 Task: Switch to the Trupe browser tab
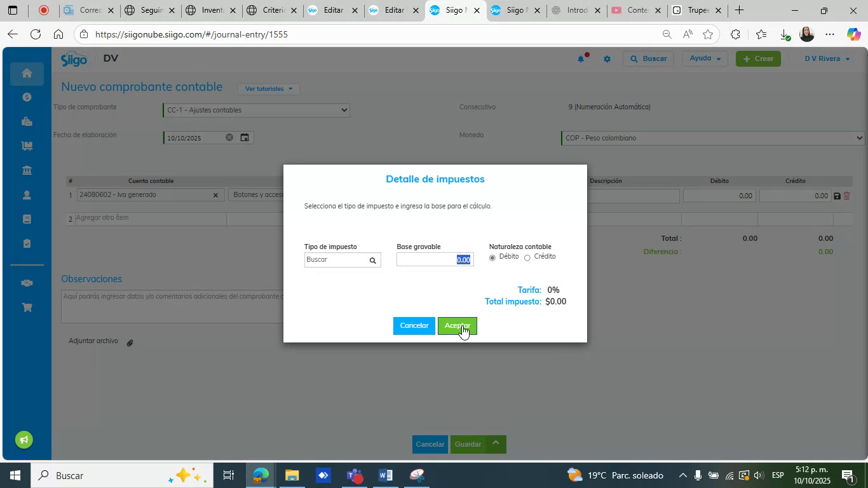point(698,10)
